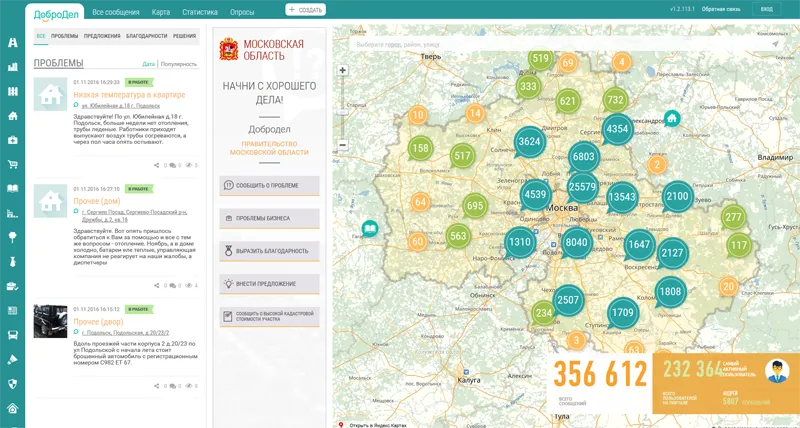The width and height of the screenshot is (800, 428).
Task: Click the map zoom out minus button
Action: [x=343, y=145]
